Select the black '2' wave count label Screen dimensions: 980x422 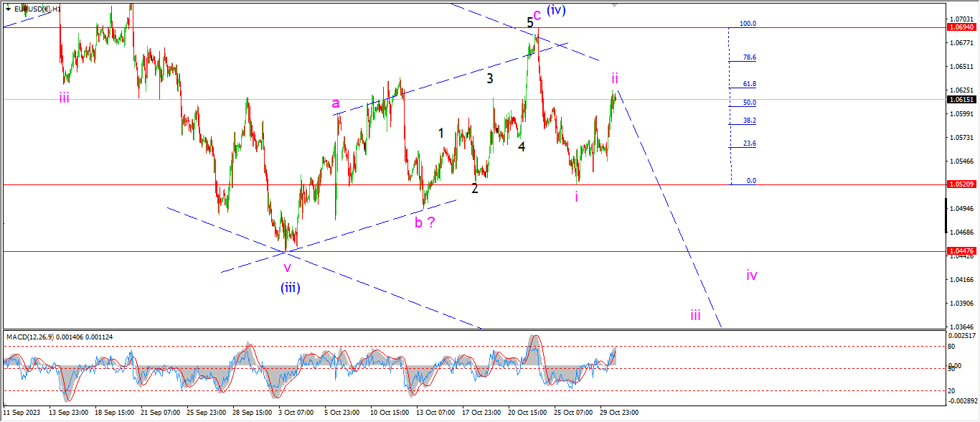pyautogui.click(x=475, y=189)
